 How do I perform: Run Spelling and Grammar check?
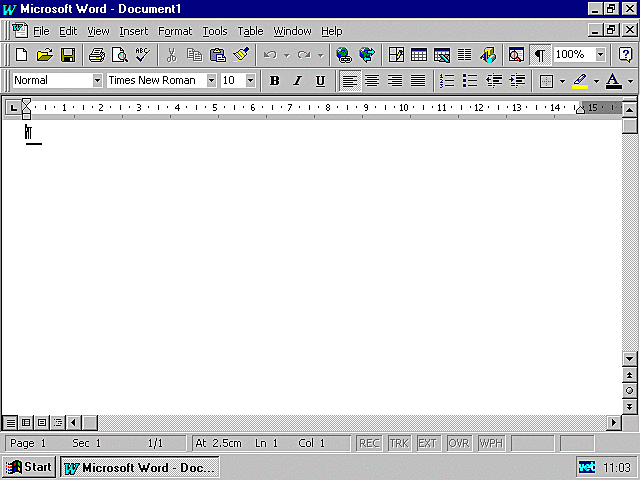(x=142, y=55)
